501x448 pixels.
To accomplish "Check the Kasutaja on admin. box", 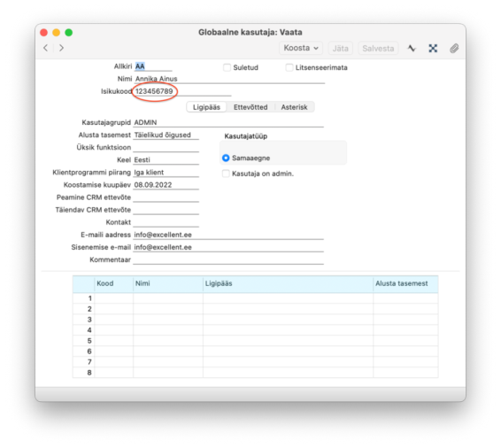I will coord(226,174).
